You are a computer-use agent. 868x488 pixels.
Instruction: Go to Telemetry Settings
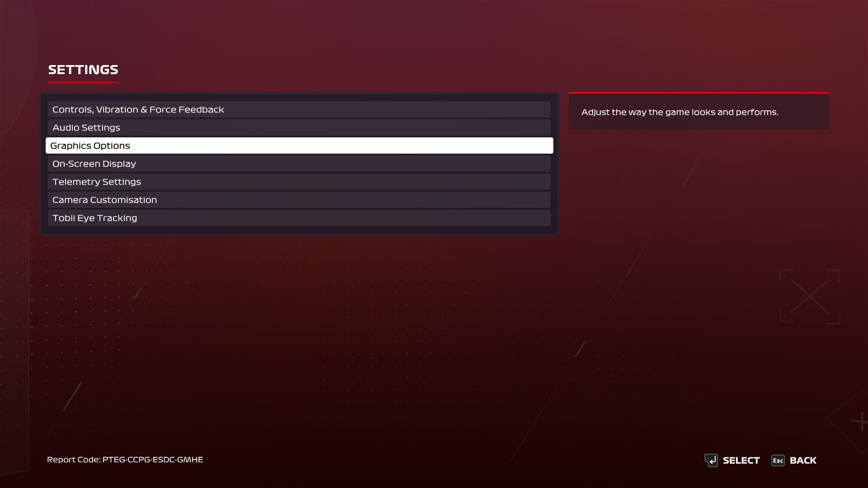(299, 182)
